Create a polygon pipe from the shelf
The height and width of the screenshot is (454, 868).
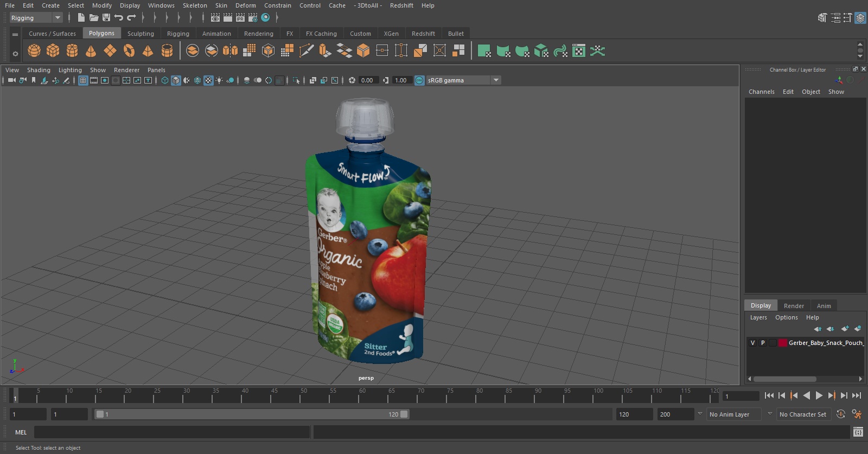(167, 51)
